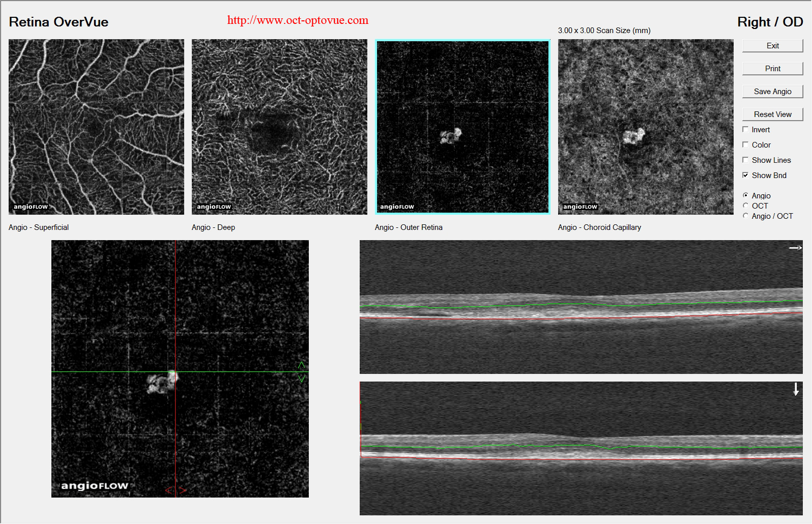Click the green up arrow on the horizontal scan line
The image size is (812, 524).
tap(301, 365)
